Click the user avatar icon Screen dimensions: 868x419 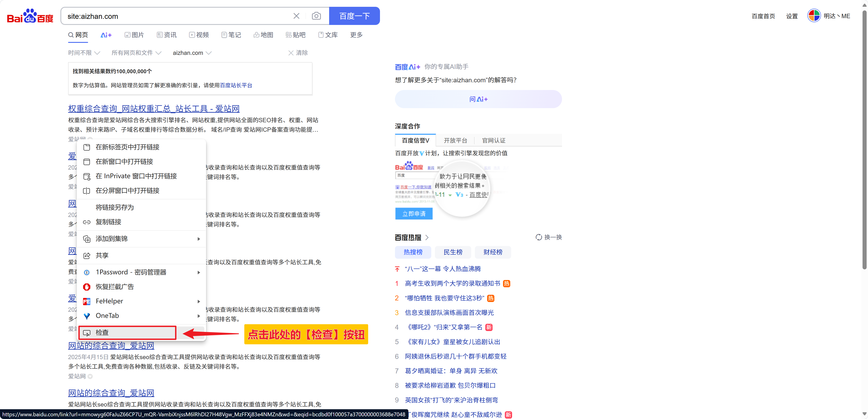click(x=814, y=16)
